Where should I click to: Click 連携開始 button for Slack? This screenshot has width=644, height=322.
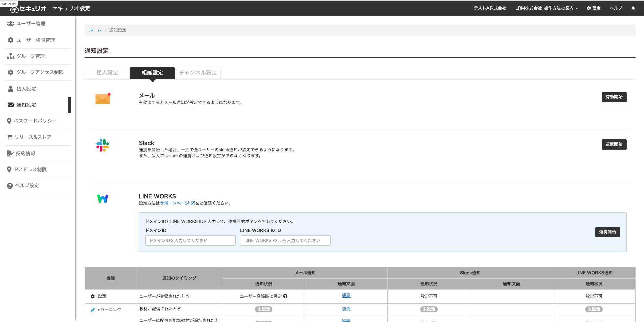614,144
